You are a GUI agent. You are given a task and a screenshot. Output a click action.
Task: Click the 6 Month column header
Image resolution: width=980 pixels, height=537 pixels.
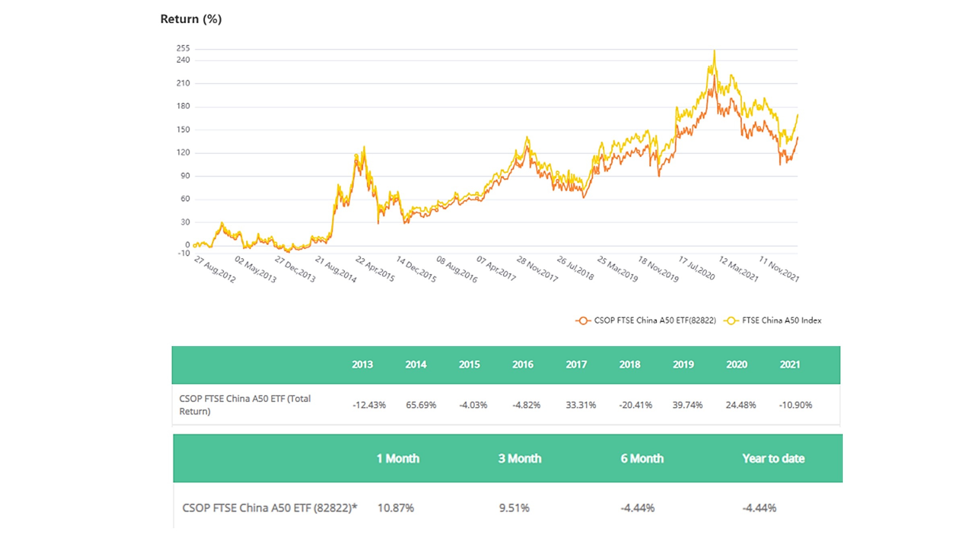pos(642,459)
